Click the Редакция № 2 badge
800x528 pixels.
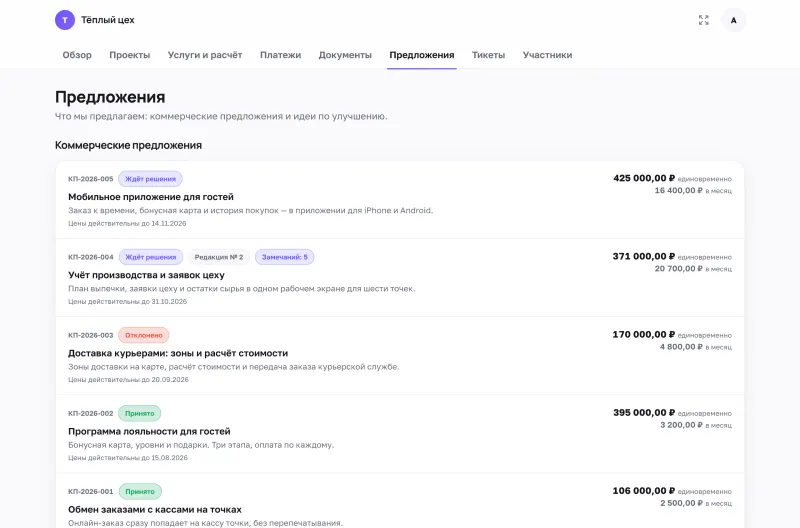coord(219,257)
